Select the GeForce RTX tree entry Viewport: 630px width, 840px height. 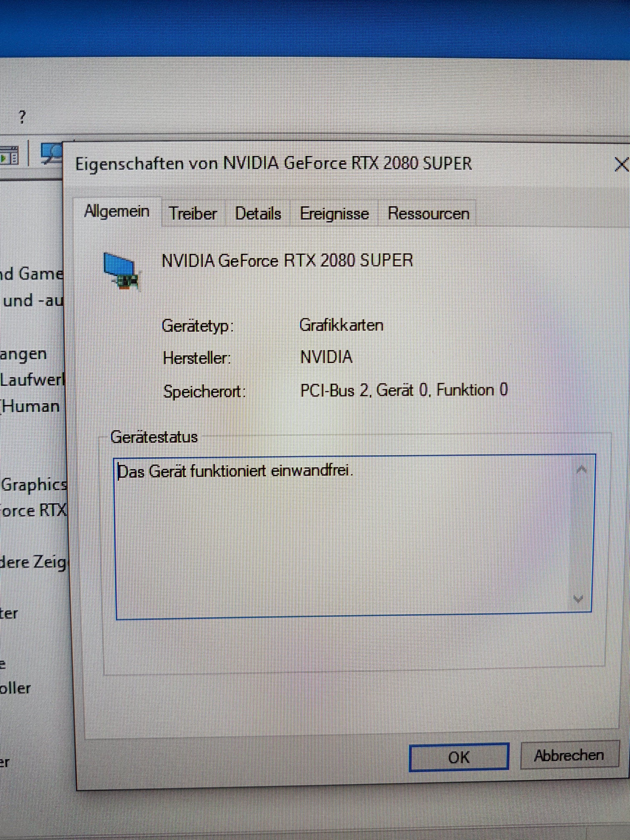click(33, 511)
